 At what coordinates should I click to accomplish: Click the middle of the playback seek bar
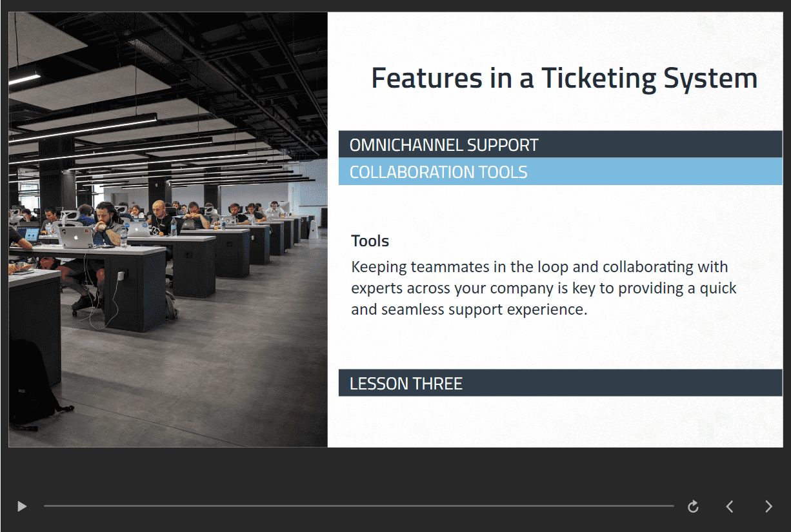(x=359, y=506)
